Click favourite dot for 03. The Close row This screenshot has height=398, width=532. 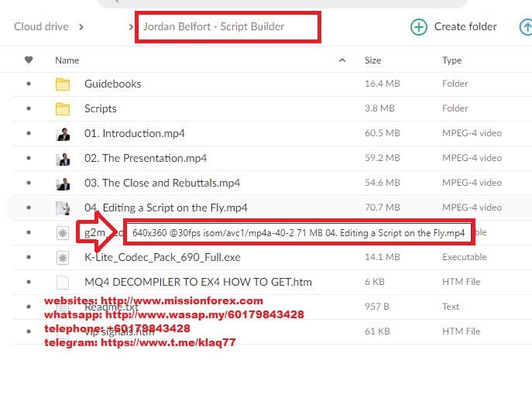[29, 183]
